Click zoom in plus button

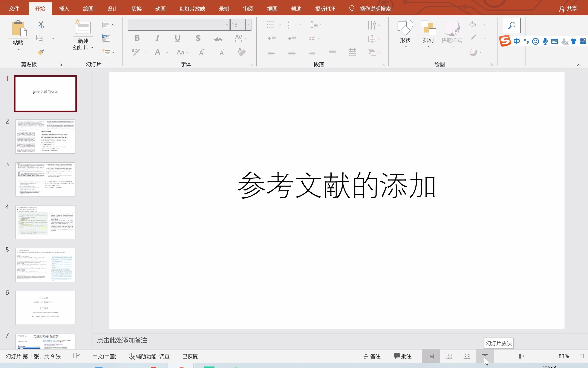click(x=549, y=356)
